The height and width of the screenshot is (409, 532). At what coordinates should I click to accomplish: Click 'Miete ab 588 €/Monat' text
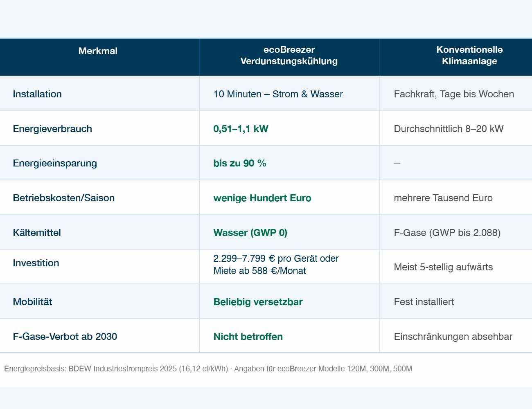(x=259, y=271)
